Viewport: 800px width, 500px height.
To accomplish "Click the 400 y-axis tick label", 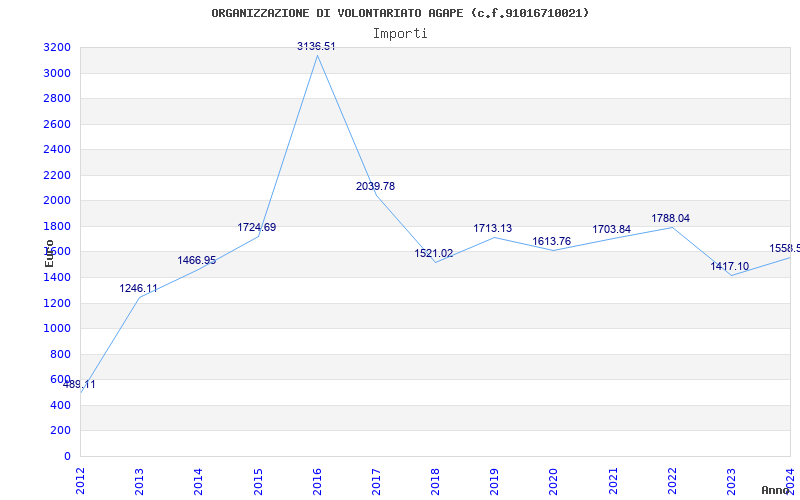I will click(61, 405).
